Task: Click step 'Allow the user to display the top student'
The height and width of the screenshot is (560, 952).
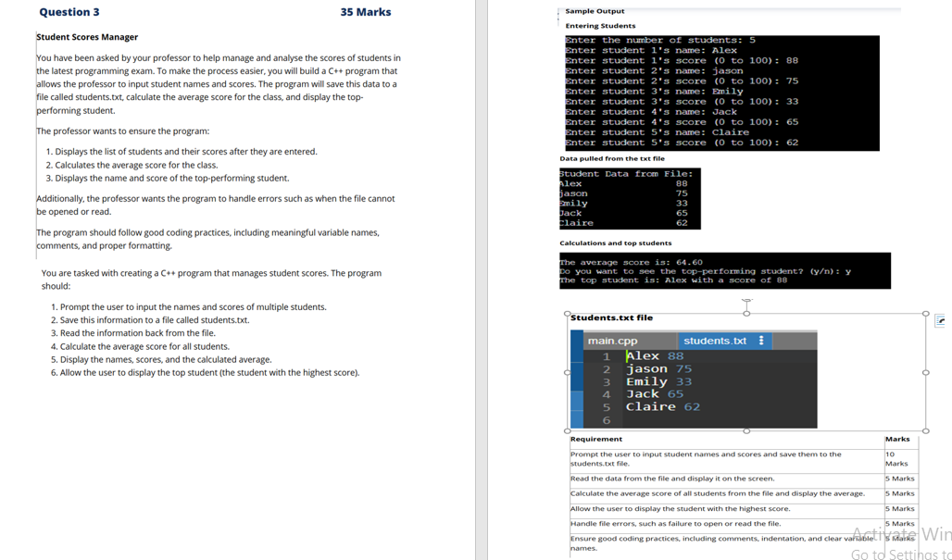Action: (x=206, y=372)
